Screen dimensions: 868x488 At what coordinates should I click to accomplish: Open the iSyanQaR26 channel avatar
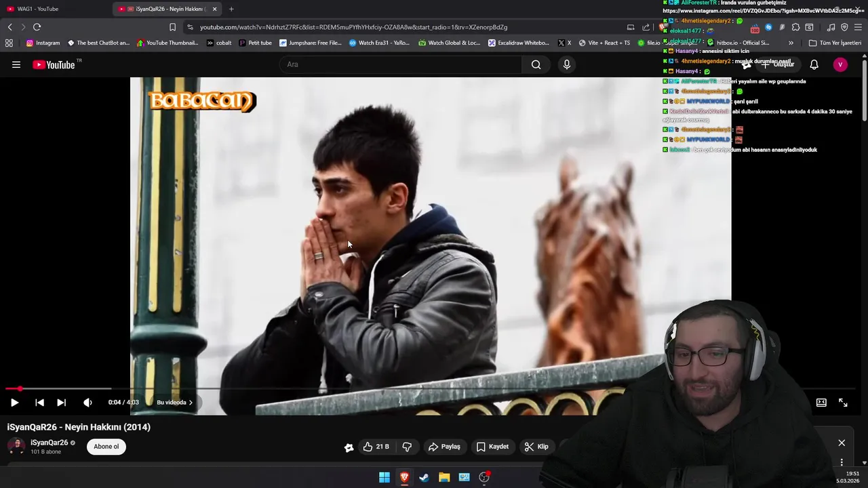(x=16, y=447)
